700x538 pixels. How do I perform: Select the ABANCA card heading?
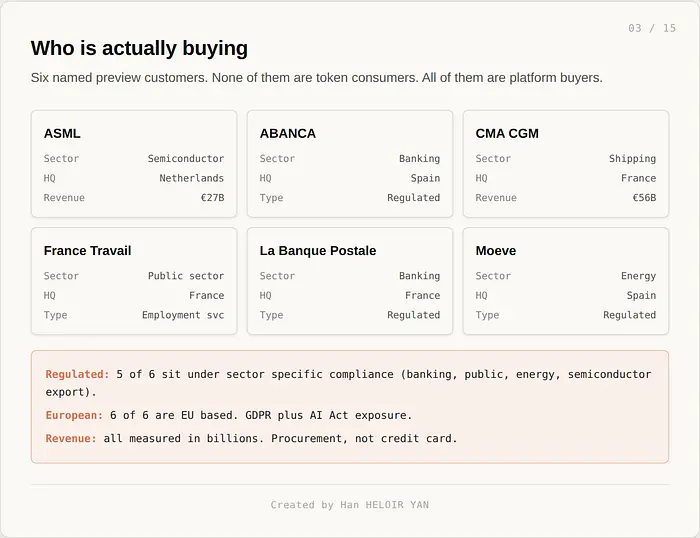pos(288,133)
